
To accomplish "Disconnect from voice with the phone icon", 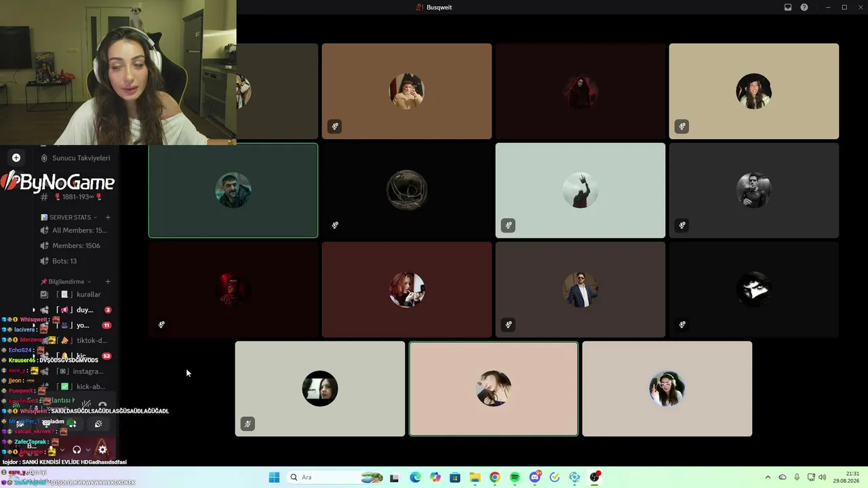I will 102,405.
